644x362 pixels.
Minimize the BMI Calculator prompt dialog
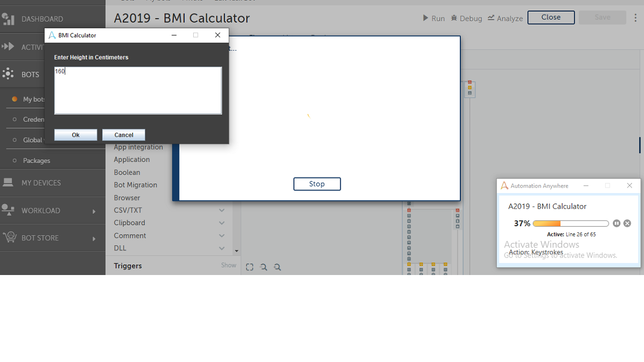[174, 35]
